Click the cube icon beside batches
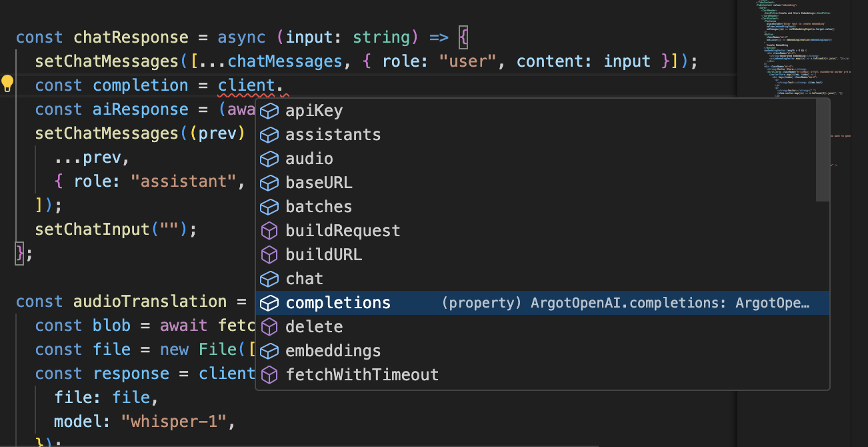Viewport: 868px width, 447px height. 269,207
